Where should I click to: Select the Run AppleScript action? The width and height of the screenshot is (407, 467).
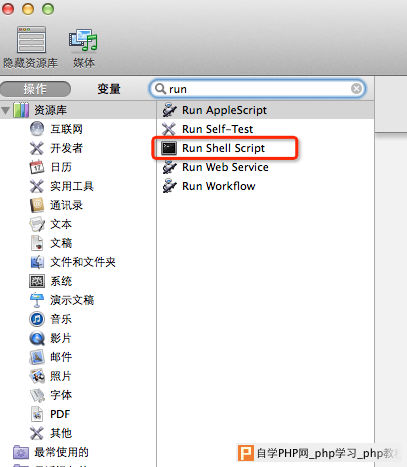pyautogui.click(x=265, y=110)
